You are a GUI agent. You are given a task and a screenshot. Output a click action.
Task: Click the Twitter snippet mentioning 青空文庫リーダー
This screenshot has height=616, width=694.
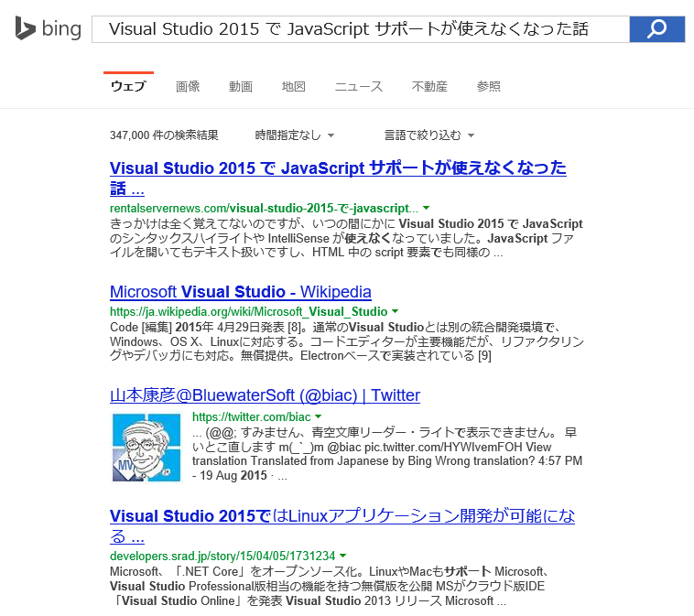point(387,454)
